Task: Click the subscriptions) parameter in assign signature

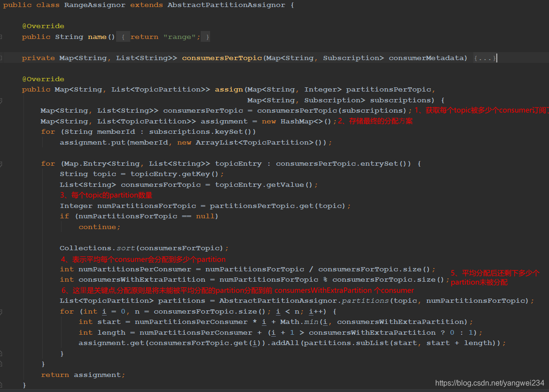Action: (x=402, y=100)
